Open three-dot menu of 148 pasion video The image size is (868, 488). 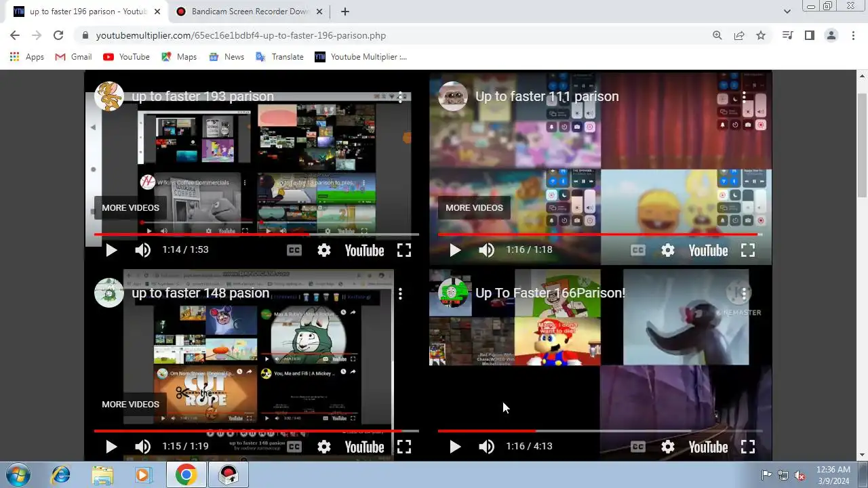(401, 293)
